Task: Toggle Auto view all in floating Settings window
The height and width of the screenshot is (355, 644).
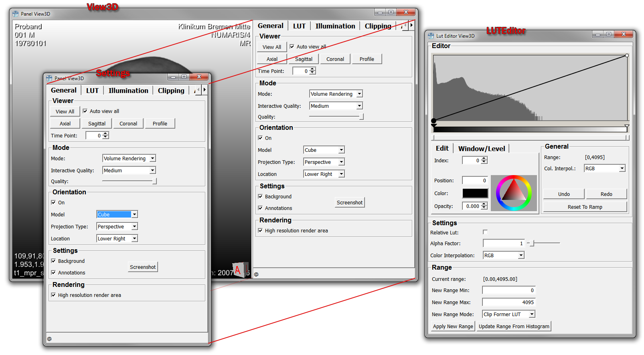Action: click(x=85, y=111)
